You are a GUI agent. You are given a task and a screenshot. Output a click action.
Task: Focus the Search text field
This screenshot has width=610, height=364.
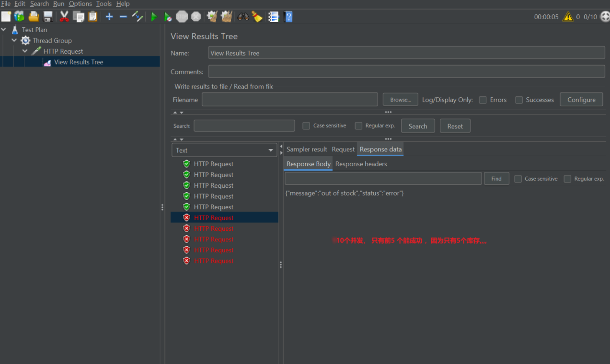(x=244, y=125)
